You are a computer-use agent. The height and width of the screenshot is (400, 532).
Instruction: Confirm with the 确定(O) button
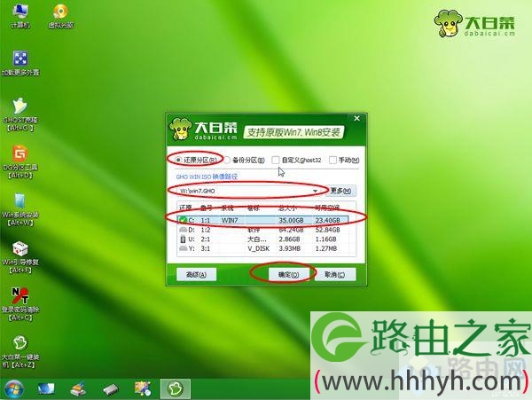point(289,274)
